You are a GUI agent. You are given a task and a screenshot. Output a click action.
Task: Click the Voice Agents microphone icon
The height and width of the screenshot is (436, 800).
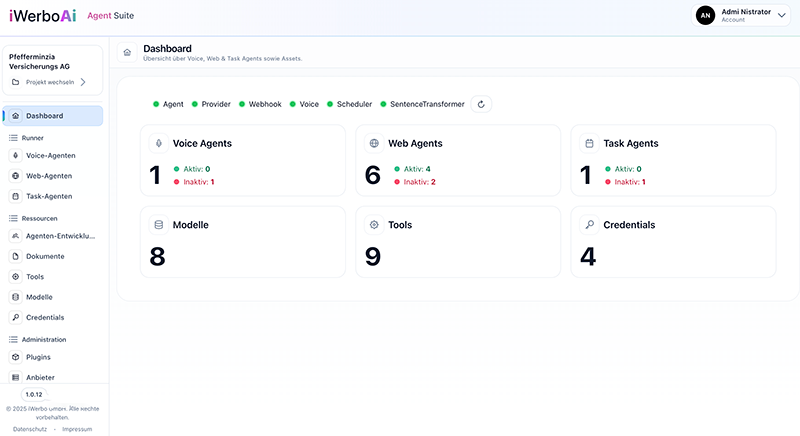(157, 144)
